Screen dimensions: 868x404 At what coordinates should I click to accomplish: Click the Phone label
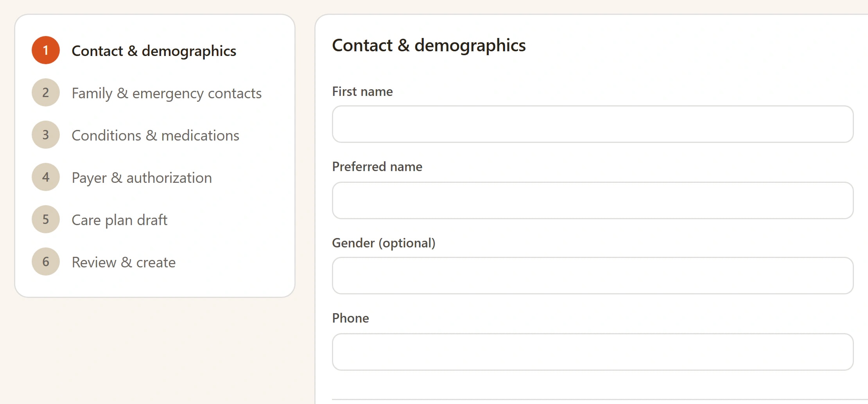pyautogui.click(x=351, y=318)
